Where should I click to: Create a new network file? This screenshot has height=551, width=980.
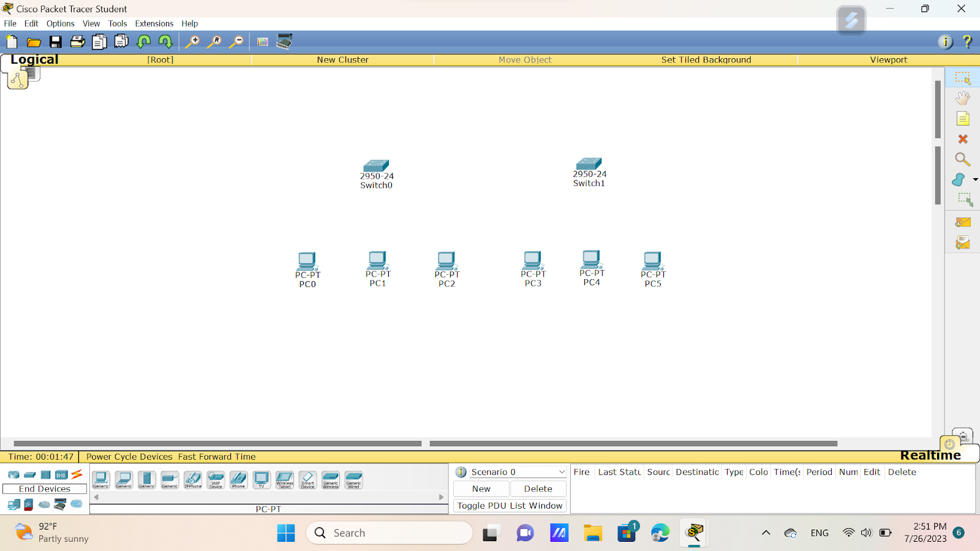point(12,42)
